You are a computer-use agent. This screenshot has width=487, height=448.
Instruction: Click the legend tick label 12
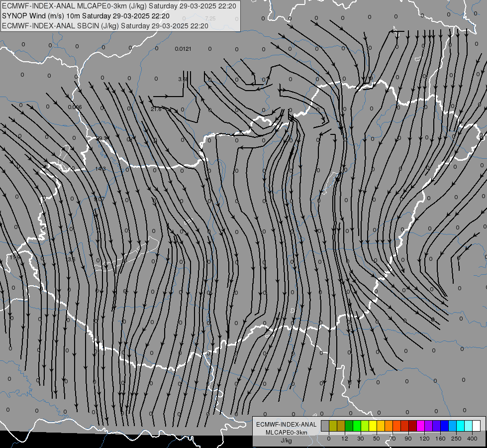point(345,439)
